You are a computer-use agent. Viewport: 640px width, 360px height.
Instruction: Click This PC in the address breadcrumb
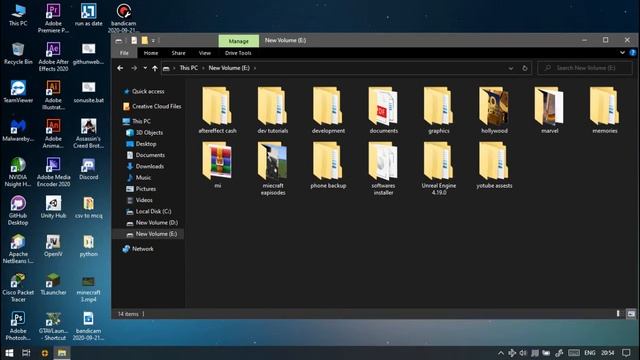pyautogui.click(x=189, y=68)
